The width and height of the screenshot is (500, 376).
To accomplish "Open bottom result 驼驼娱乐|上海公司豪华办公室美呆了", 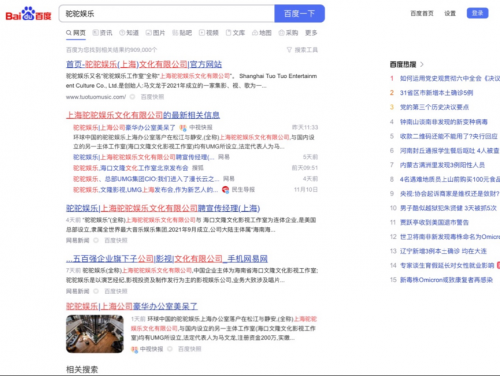I will click(x=132, y=306).
